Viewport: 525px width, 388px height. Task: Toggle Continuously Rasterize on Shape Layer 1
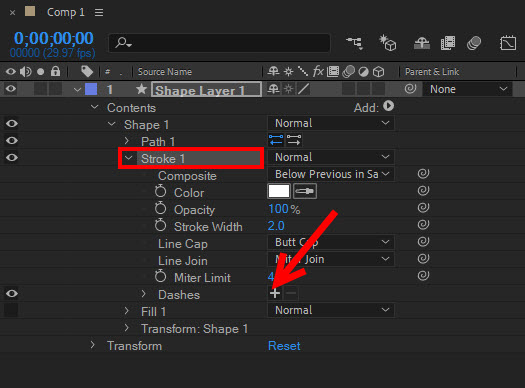[x=288, y=89]
